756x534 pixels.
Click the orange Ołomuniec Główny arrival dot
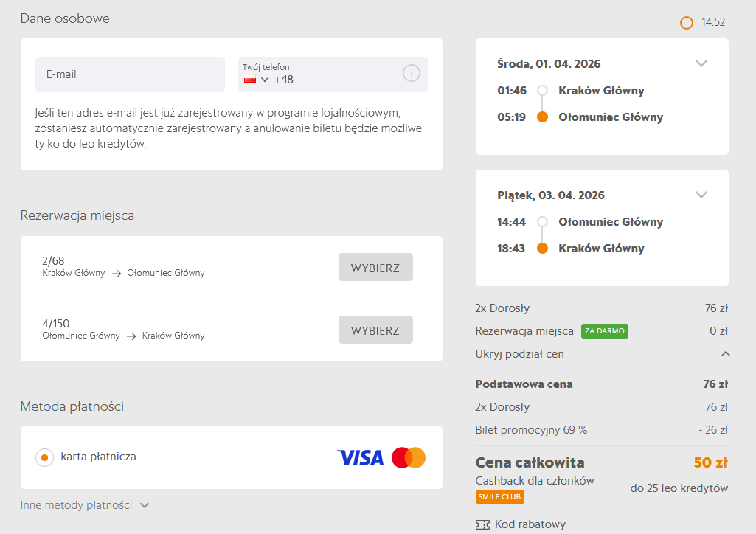coord(543,117)
